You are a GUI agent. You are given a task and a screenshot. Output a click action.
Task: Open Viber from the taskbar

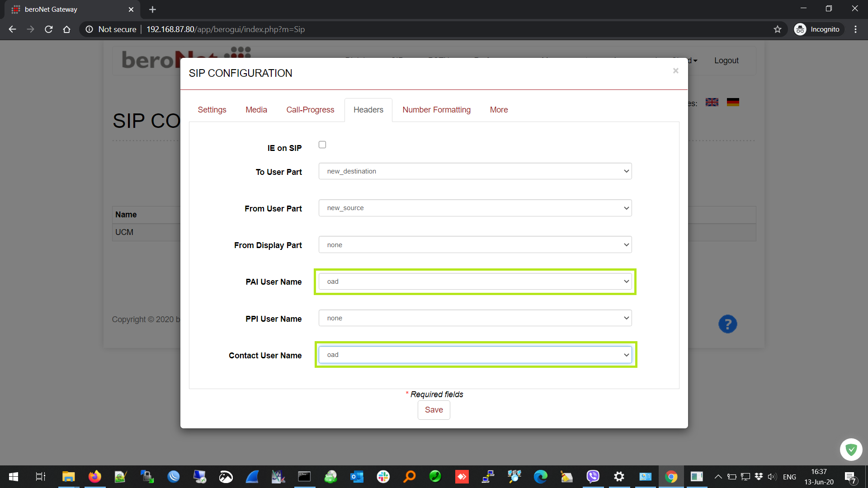[593, 476]
